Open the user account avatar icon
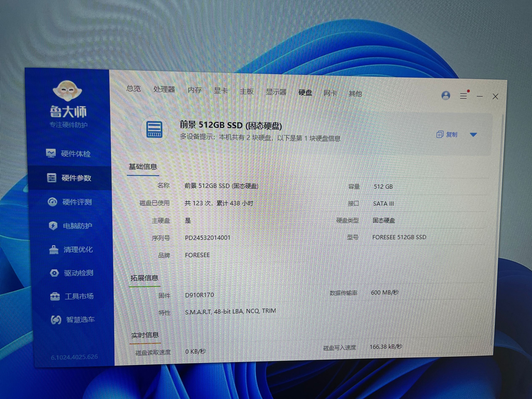 [446, 95]
